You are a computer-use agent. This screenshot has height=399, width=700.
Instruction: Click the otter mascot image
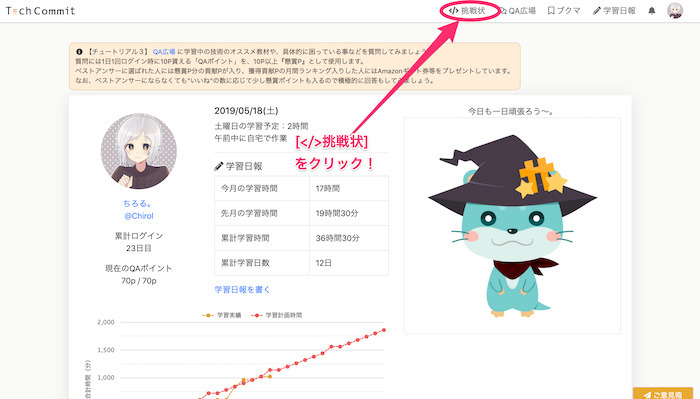click(x=512, y=226)
